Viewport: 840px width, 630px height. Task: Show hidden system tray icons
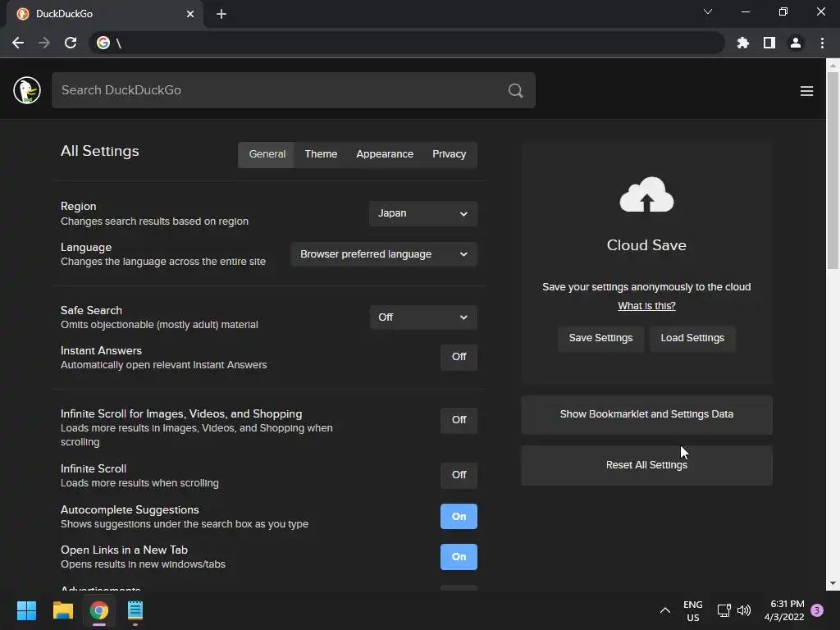click(x=664, y=610)
